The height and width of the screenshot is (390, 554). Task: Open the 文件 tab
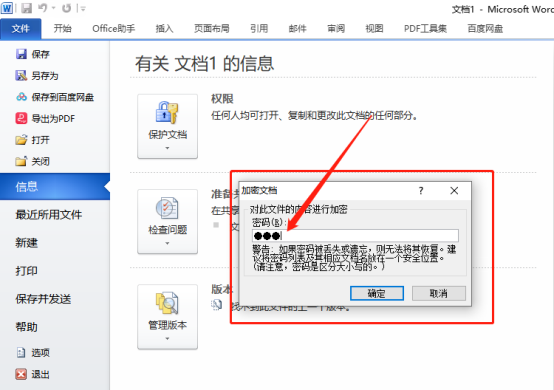[20, 29]
